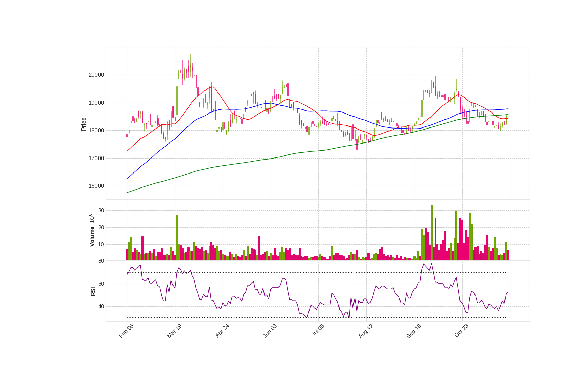Click the Sep 18 date label

(x=414, y=331)
